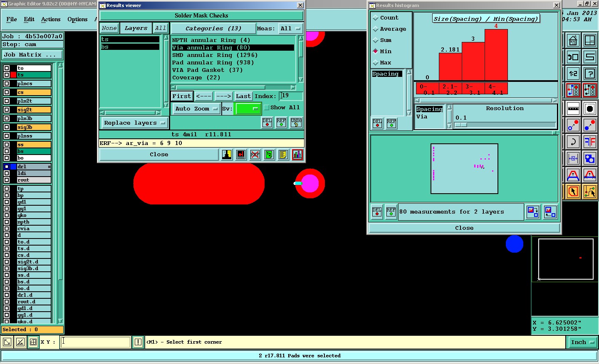The height and width of the screenshot is (364, 599).
Task: Select the Average radio option
Action: pyautogui.click(x=376, y=29)
